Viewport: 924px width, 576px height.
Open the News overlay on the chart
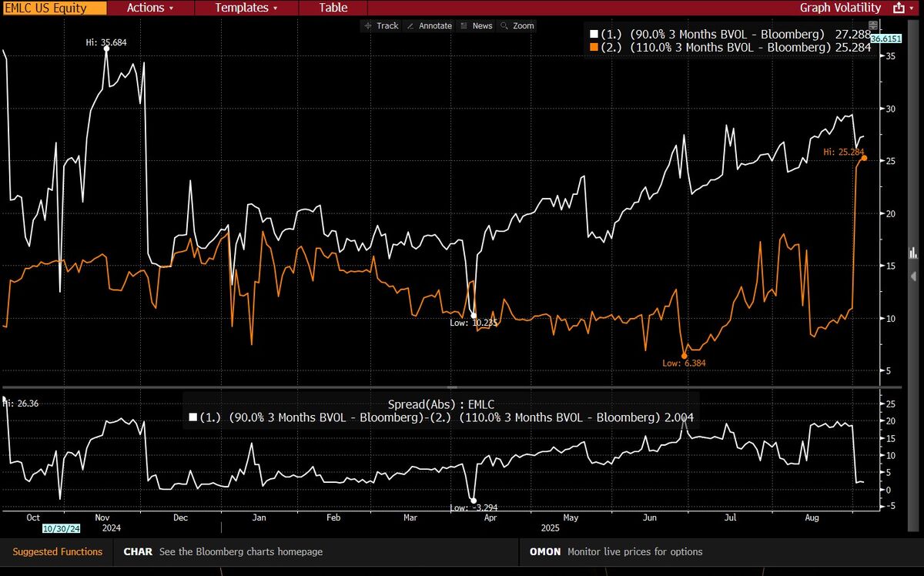coord(476,25)
